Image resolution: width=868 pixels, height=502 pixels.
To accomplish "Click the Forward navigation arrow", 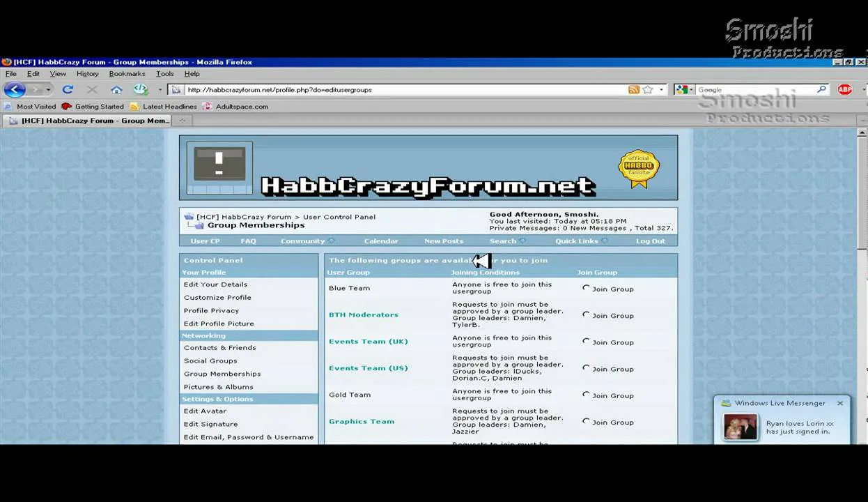I will 36,89.
